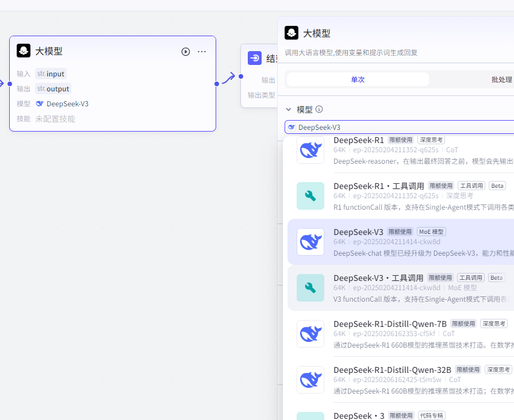
Task: Open the 大模型 node more options menu
Action: (x=202, y=52)
